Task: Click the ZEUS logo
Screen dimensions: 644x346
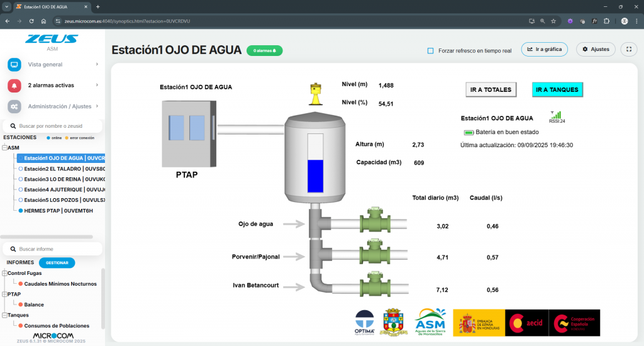Action: [x=52, y=39]
